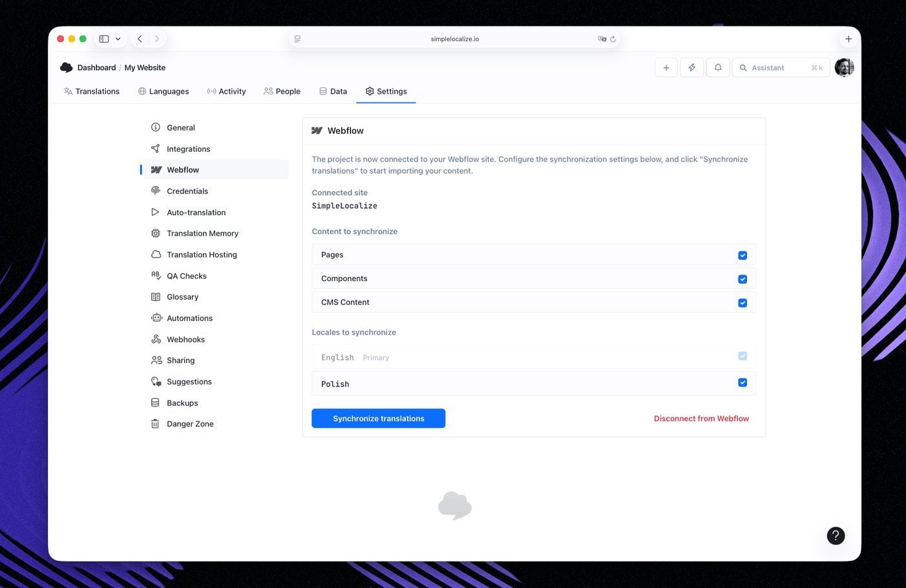Disable CMS Content synchronization
This screenshot has height=588, width=906.
coord(743,302)
